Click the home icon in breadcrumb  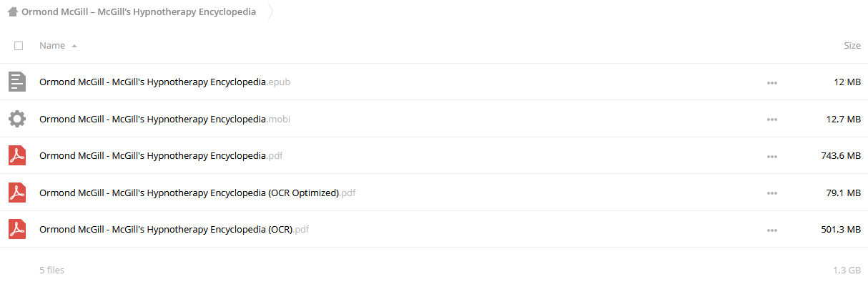(12, 12)
